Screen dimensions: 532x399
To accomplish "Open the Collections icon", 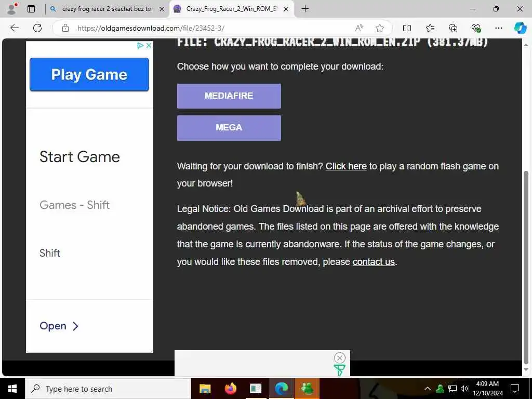I will coord(453,28).
